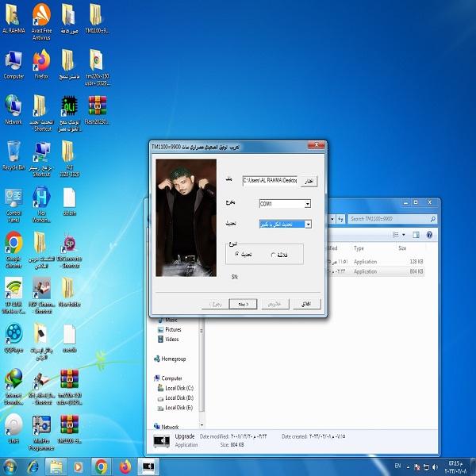
Task: Open Firefox from the taskbar
Action: click(x=125, y=467)
